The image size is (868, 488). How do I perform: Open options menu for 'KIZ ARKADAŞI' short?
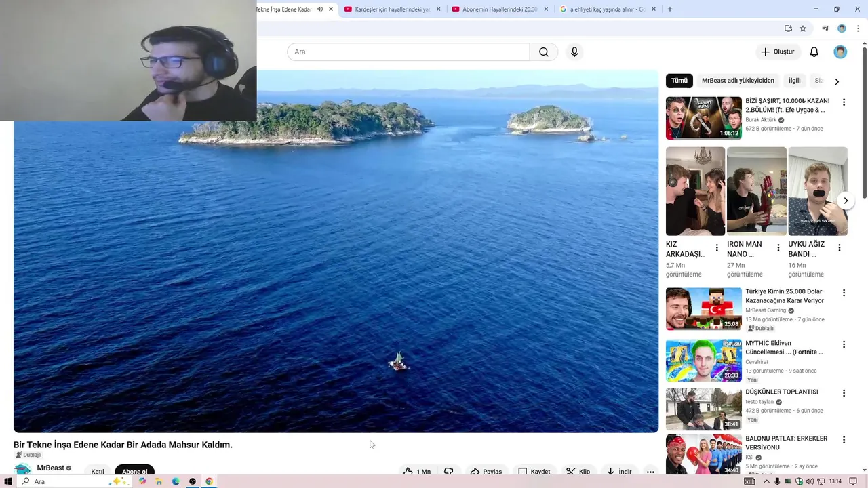[x=717, y=248]
